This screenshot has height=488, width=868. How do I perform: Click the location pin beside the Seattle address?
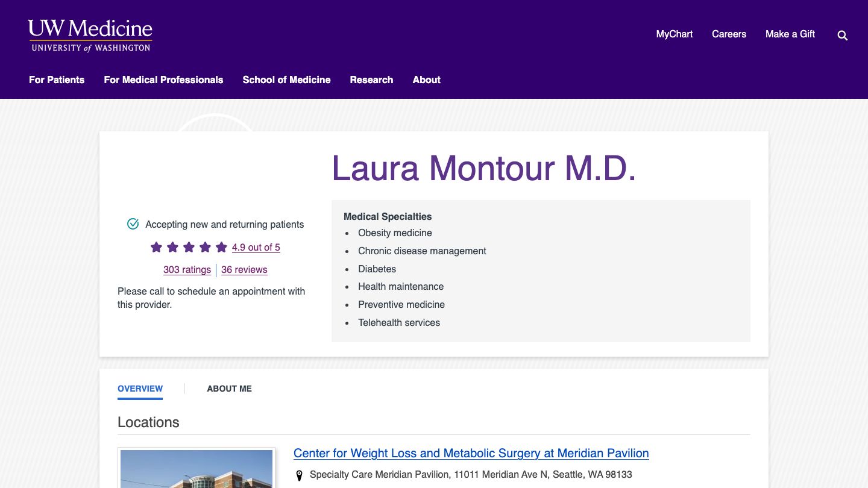pos(299,475)
